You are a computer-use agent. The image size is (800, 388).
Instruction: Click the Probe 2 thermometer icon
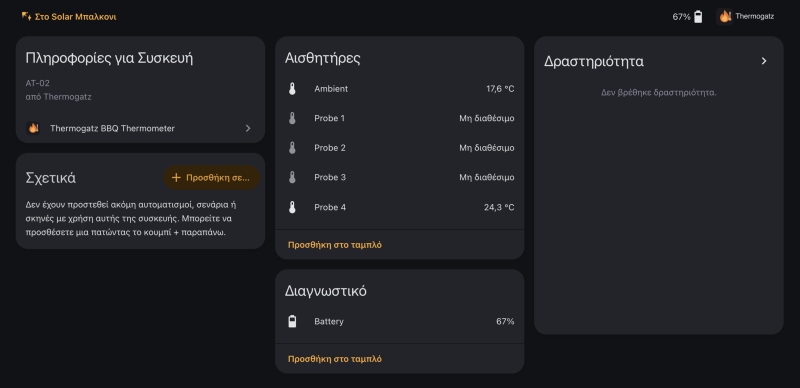(x=292, y=148)
